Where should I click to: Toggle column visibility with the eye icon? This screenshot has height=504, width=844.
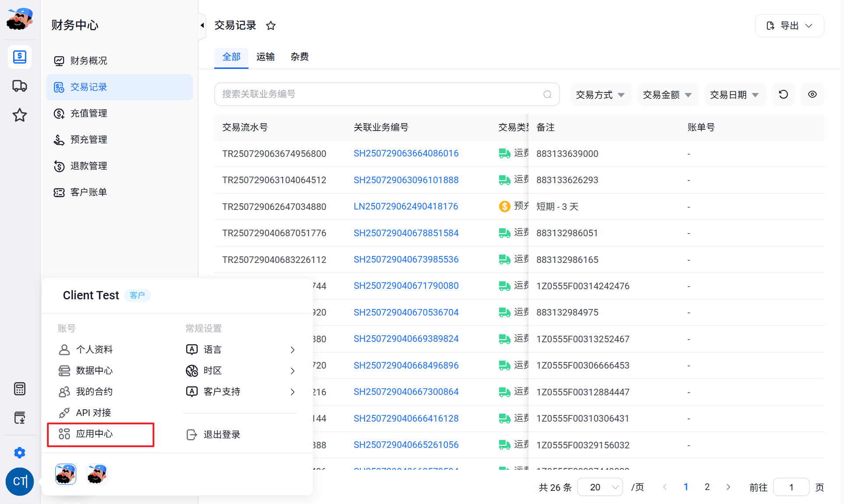tap(812, 94)
